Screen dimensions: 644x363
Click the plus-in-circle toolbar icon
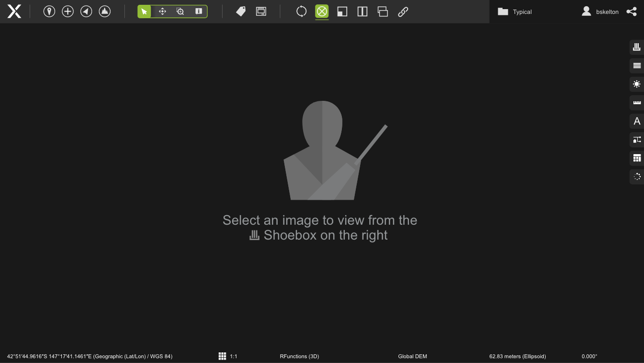(x=68, y=12)
